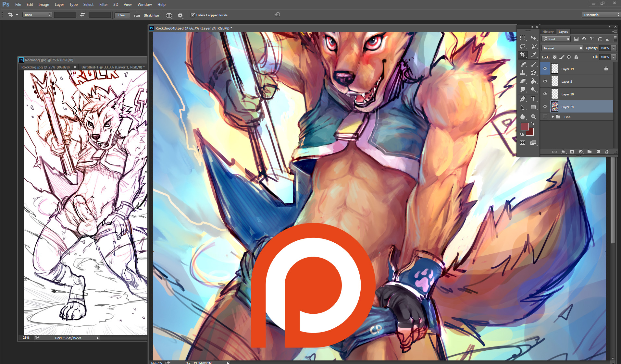Toggle Quick Mask mode

tap(523, 143)
